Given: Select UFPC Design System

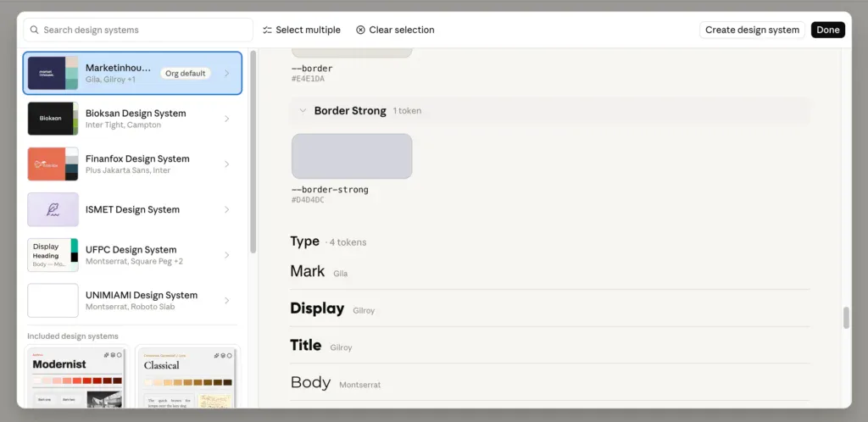Looking at the screenshot, I should (x=132, y=255).
